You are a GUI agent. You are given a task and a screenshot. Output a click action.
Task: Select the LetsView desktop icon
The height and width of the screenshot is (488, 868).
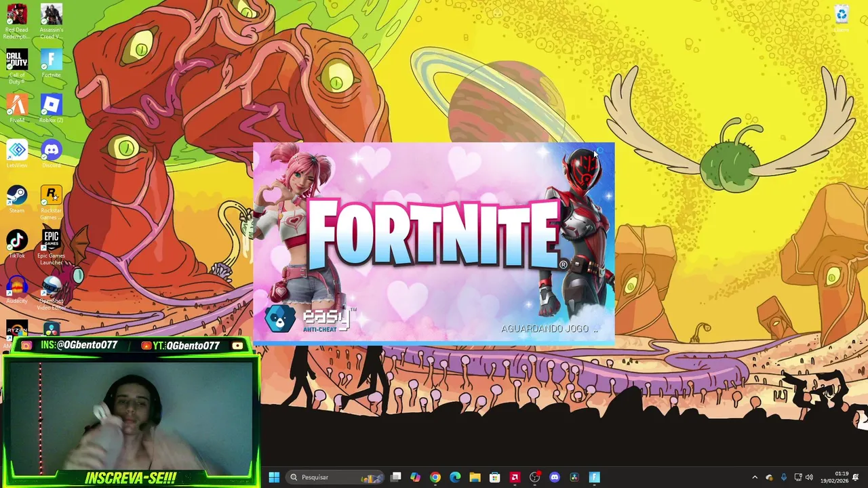17,154
